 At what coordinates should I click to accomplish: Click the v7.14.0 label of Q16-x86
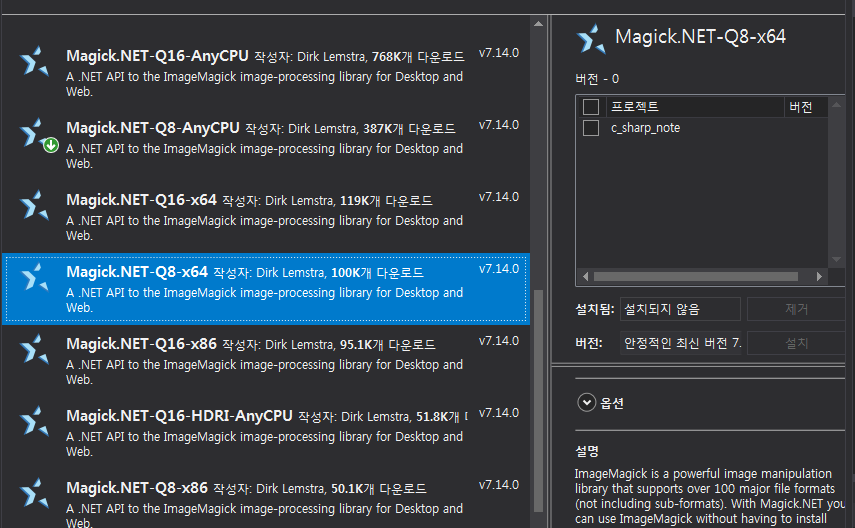click(x=499, y=341)
